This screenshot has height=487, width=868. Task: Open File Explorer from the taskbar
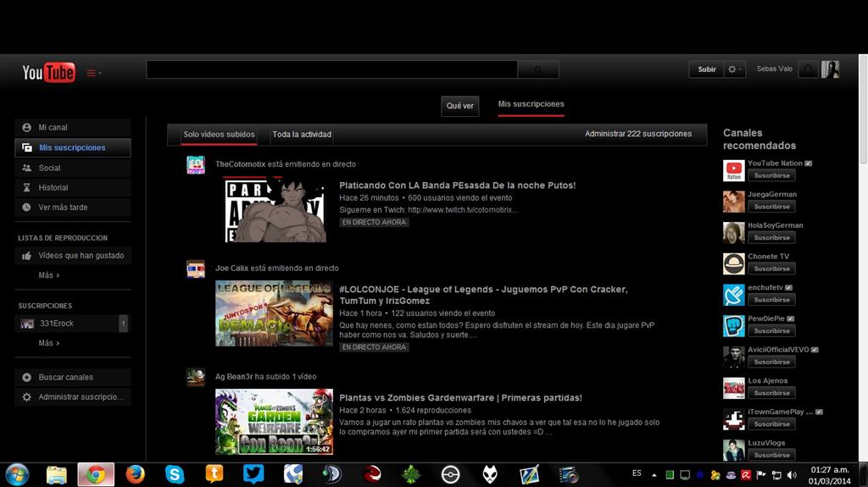point(57,475)
